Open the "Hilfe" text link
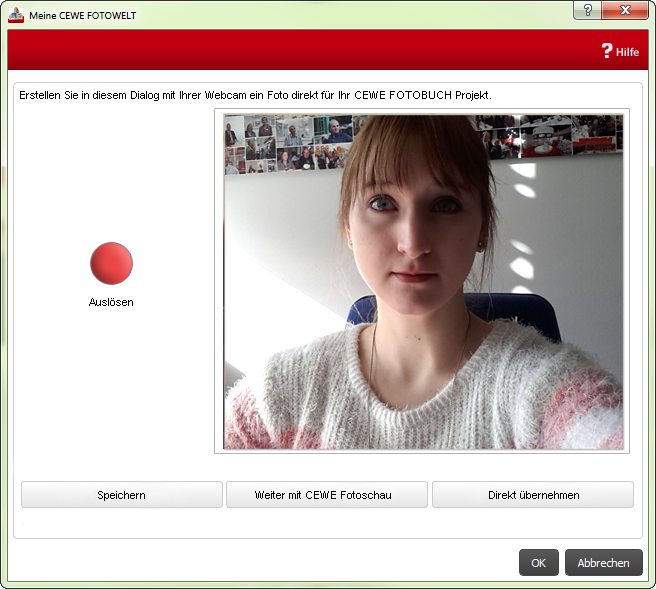Image resolution: width=656 pixels, height=589 pixels. pyautogui.click(x=627, y=52)
